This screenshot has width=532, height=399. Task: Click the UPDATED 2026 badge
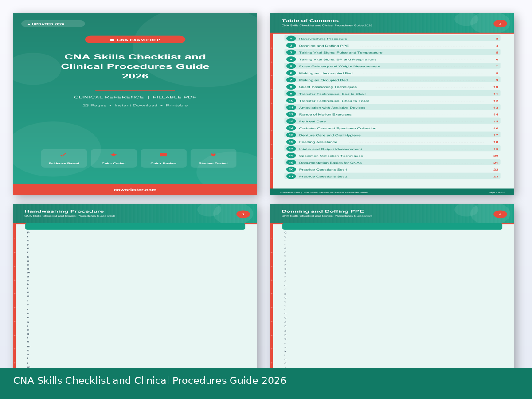[x=53, y=24]
